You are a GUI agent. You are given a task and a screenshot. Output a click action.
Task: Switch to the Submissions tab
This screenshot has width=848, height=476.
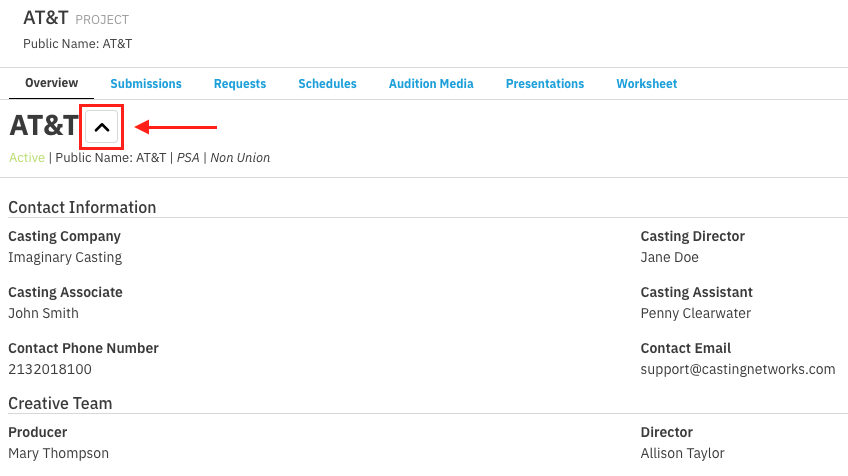146,84
